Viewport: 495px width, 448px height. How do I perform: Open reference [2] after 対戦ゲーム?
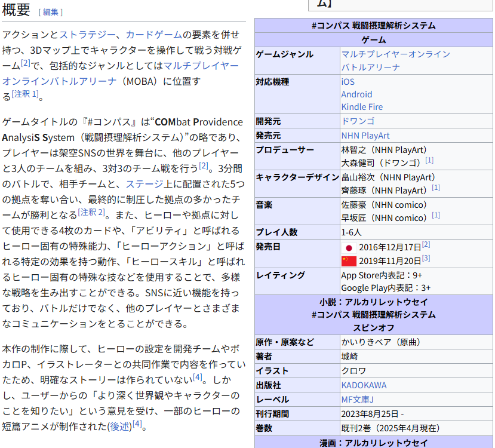(26, 63)
